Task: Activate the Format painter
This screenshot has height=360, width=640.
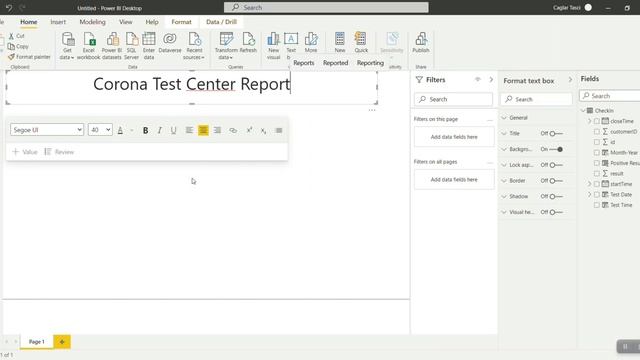Action: point(29,57)
